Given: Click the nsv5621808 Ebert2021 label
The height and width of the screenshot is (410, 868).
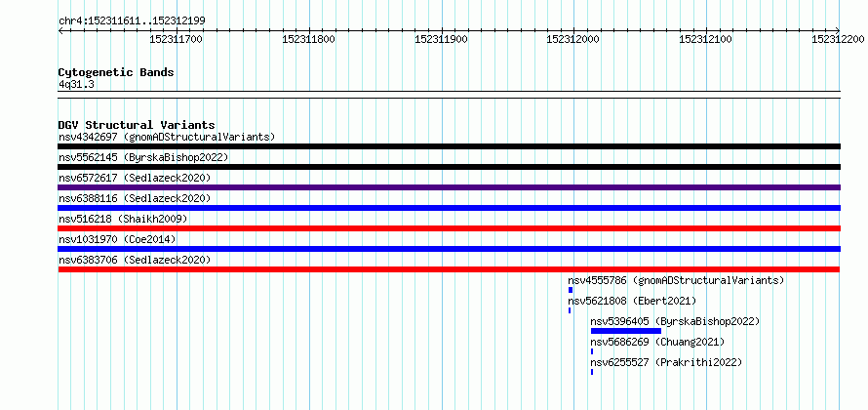Looking at the screenshot, I should coord(632,301).
